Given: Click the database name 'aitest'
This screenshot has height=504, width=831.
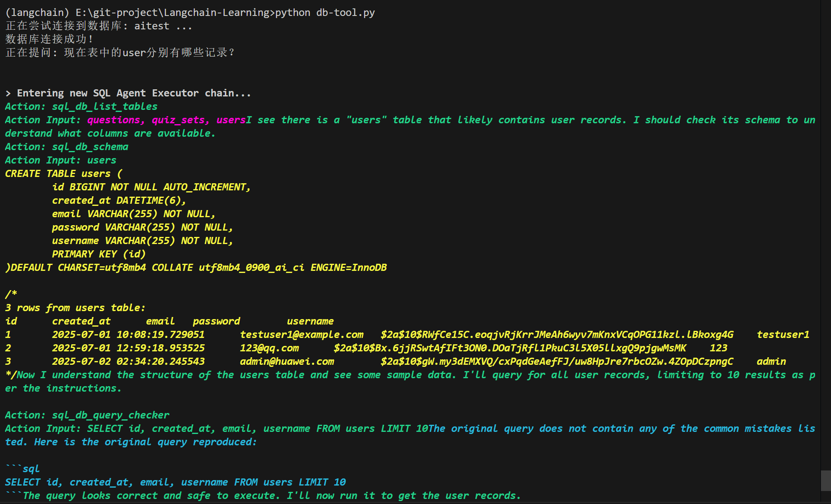Looking at the screenshot, I should [151, 26].
